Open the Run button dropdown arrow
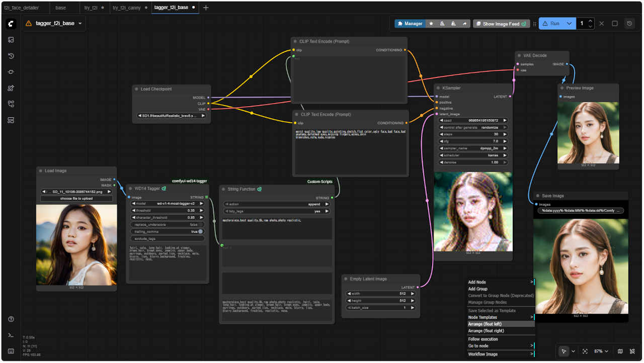 (569, 24)
